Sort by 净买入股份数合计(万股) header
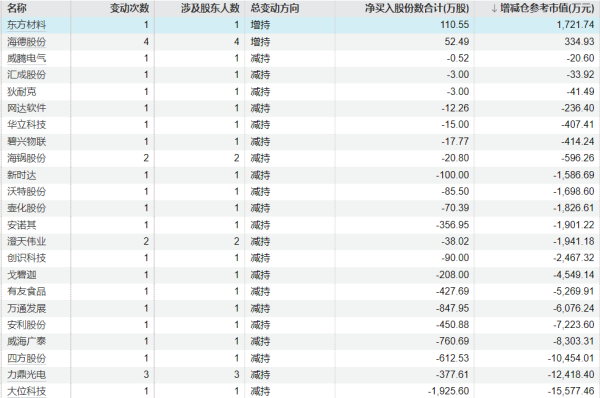The image size is (600, 398). click(x=417, y=8)
